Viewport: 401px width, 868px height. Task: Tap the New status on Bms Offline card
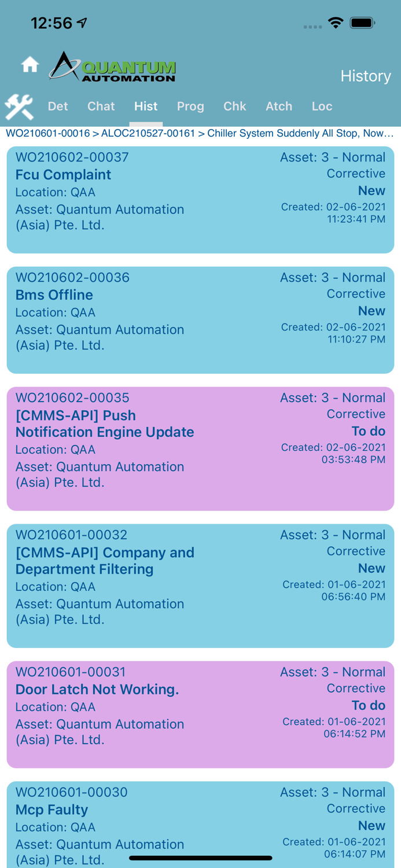[371, 311]
